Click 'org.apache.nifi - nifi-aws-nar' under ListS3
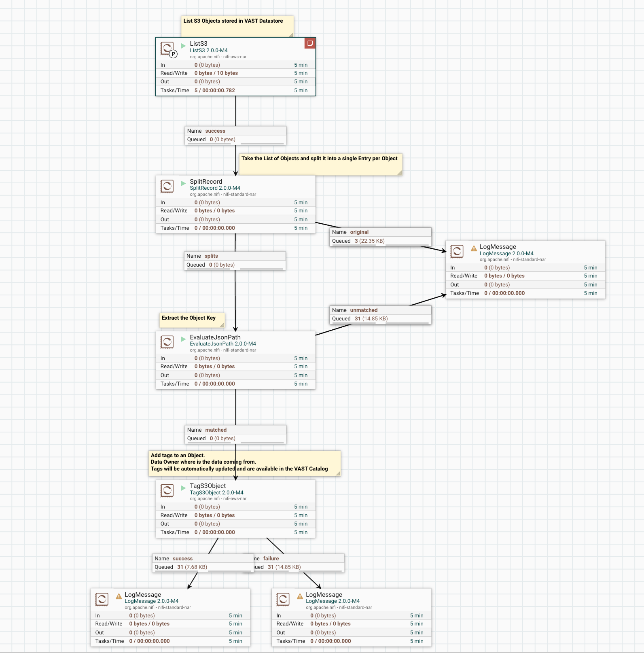 point(218,57)
